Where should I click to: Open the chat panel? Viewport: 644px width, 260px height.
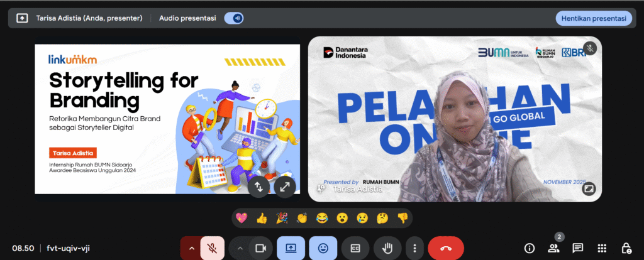(577, 248)
